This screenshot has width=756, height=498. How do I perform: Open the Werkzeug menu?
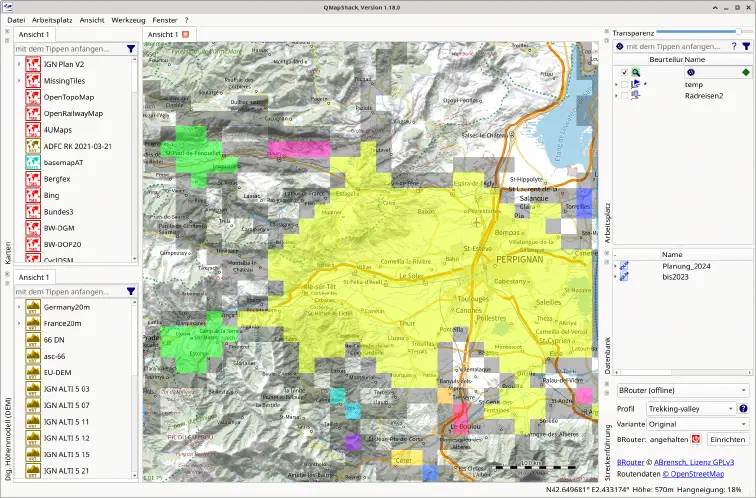[128, 20]
